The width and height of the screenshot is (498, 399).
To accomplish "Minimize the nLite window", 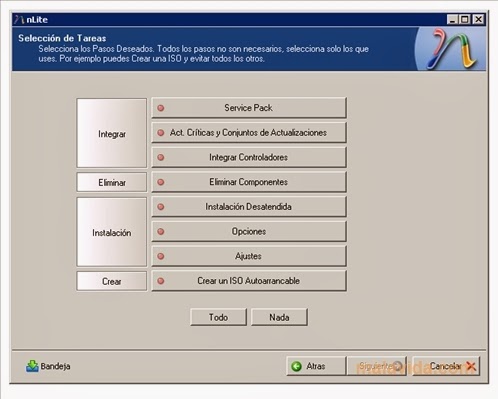I will pyautogui.click(x=452, y=19).
